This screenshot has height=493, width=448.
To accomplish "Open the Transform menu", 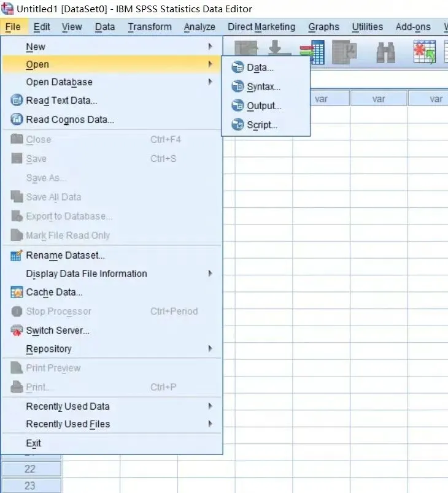I will click(150, 27).
